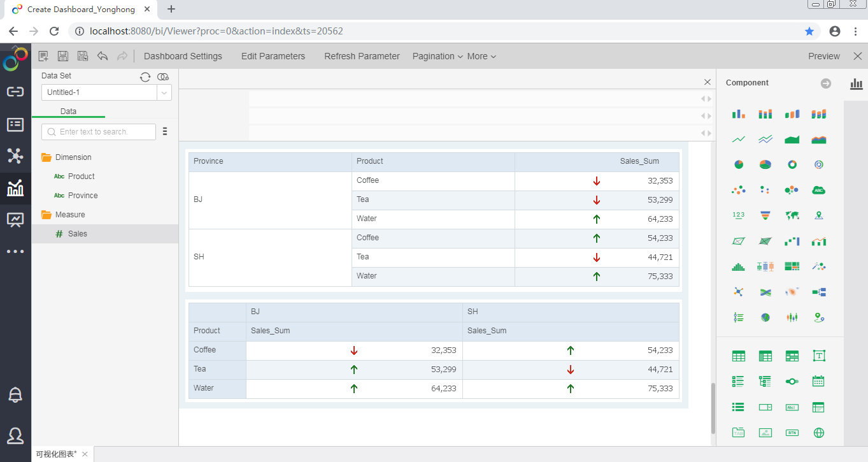868x462 pixels.
Task: Open the notifications bell in sidebar
Action: [x=15, y=395]
